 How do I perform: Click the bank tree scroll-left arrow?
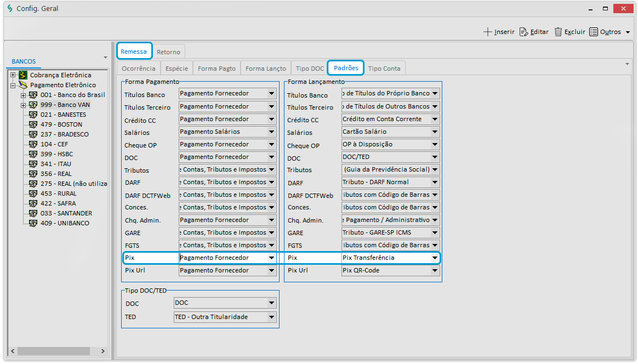pos(13,351)
